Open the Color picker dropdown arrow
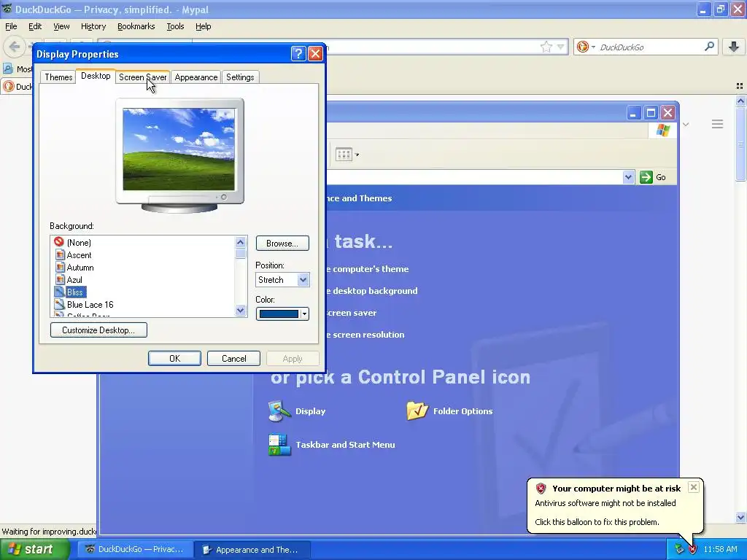Image resolution: width=747 pixels, height=560 pixels. coord(304,314)
